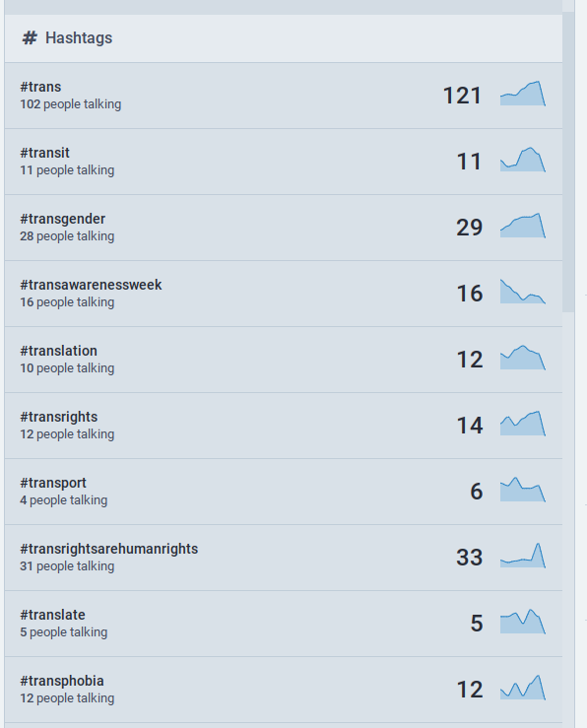Open the #translate hashtag
The width and height of the screenshot is (587, 728).
tap(52, 615)
